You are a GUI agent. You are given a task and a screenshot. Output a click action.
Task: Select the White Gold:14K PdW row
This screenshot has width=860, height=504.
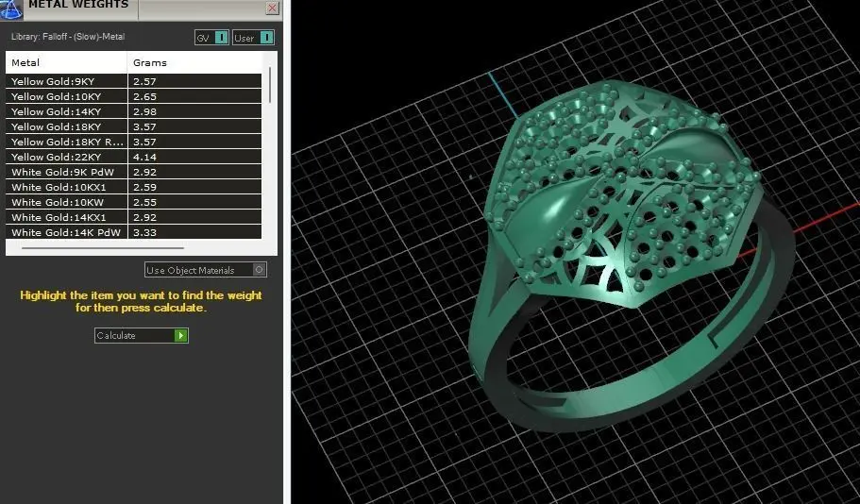134,232
